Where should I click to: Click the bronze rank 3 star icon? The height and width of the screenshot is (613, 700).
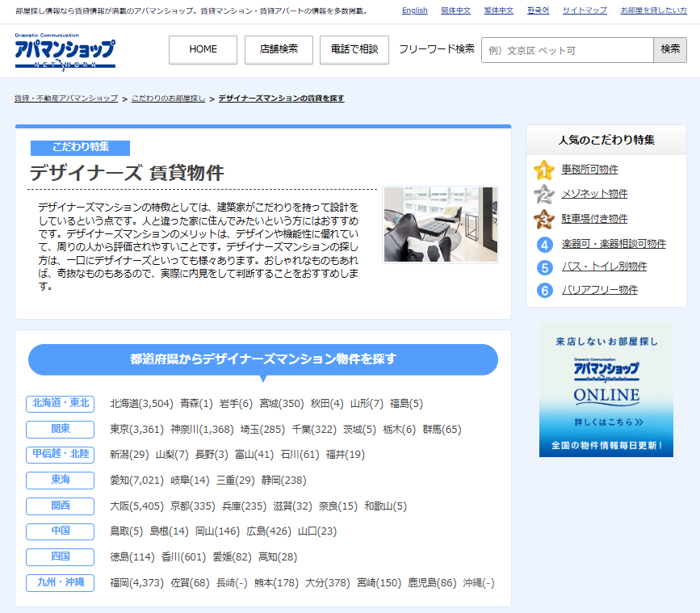(543, 219)
